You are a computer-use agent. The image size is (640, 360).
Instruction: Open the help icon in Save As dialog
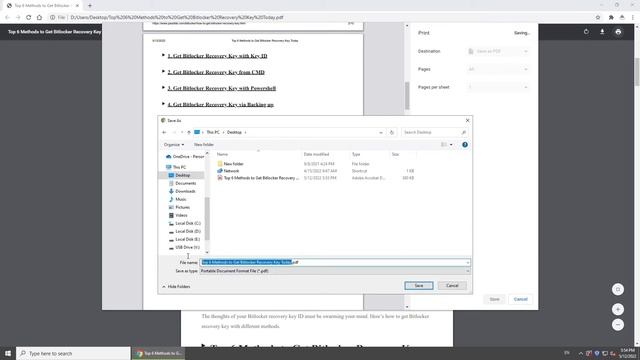[464, 144]
